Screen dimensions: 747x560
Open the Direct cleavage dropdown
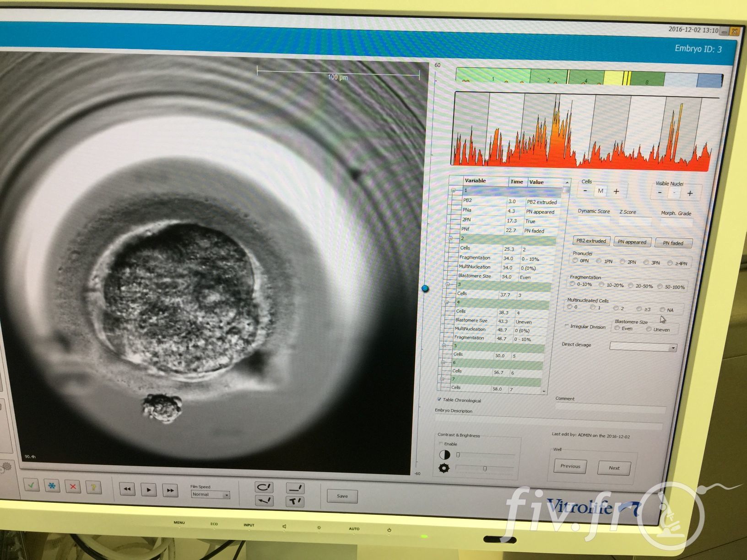tap(643, 347)
